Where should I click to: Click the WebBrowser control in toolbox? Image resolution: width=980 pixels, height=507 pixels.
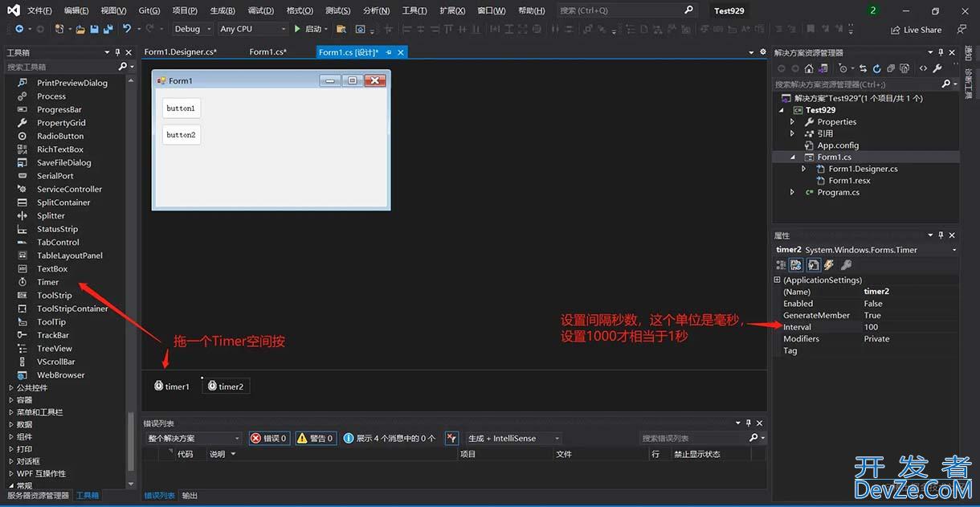pyautogui.click(x=60, y=374)
